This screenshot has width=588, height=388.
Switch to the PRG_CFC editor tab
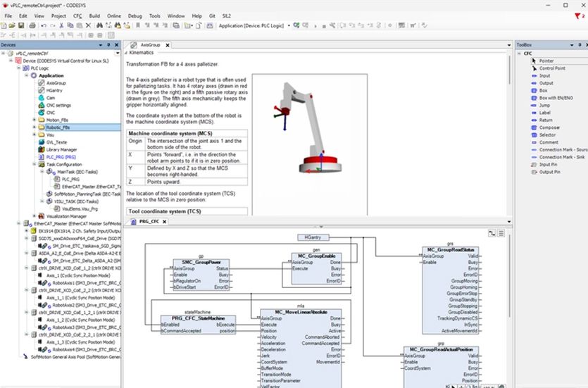(x=149, y=221)
